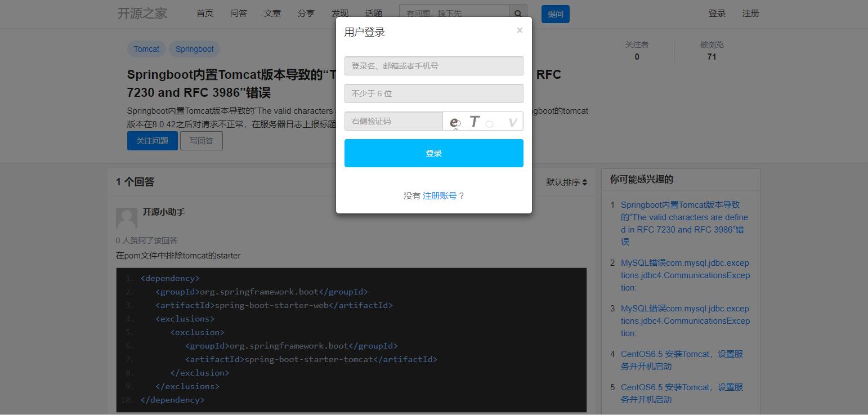Click the 被浏览 view count 71
Screen dimensions: 868x415
712,51
